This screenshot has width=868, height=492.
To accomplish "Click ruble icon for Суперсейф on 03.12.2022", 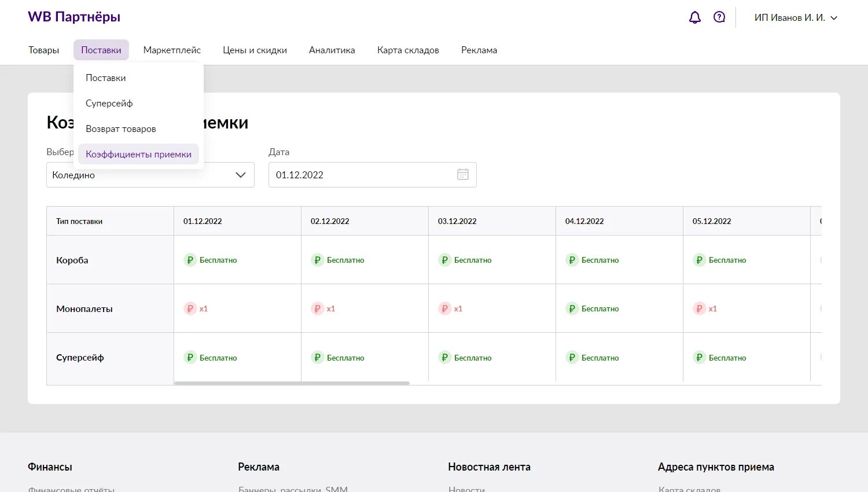I will click(444, 357).
